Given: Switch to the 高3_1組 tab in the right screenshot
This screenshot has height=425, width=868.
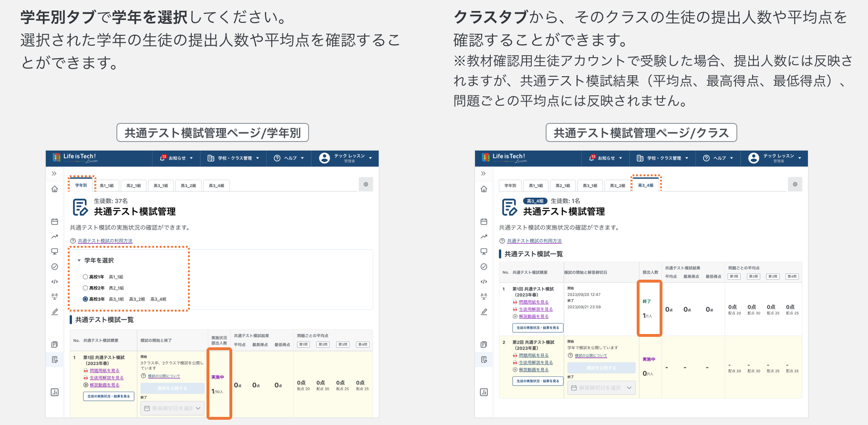Looking at the screenshot, I should pyautogui.click(x=590, y=186).
